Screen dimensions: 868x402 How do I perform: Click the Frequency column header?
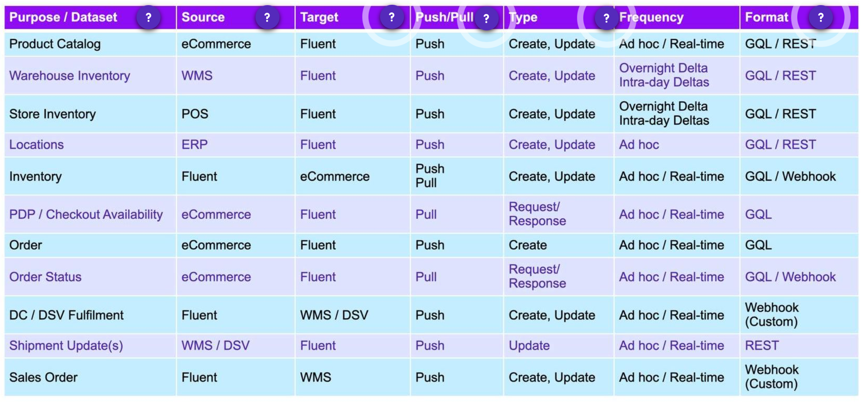coord(651,18)
